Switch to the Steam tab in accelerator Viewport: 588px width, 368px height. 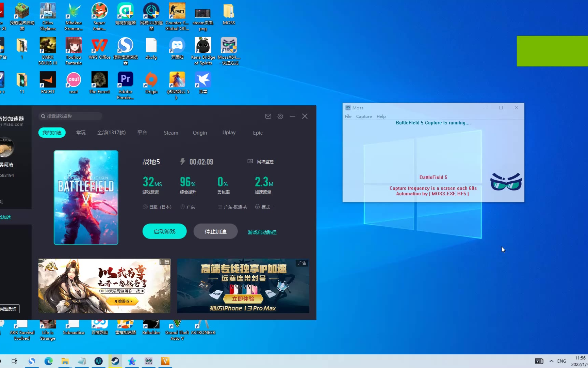(171, 133)
